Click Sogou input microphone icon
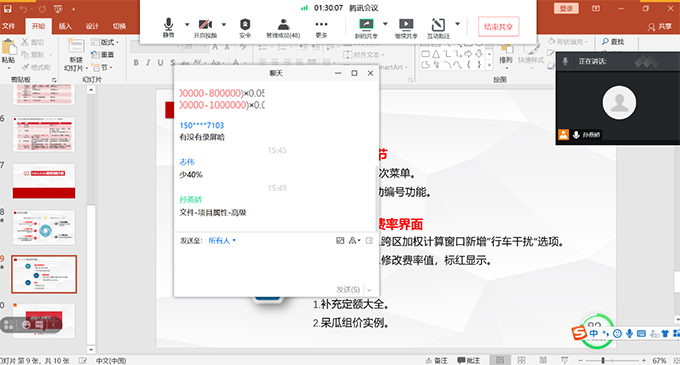Screen dimensions: 680x365 click(x=629, y=333)
